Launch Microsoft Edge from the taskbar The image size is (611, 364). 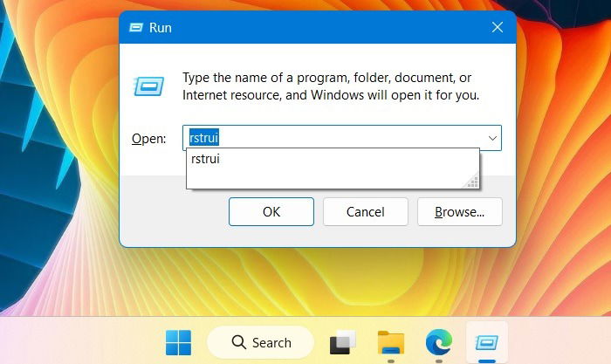click(x=439, y=342)
